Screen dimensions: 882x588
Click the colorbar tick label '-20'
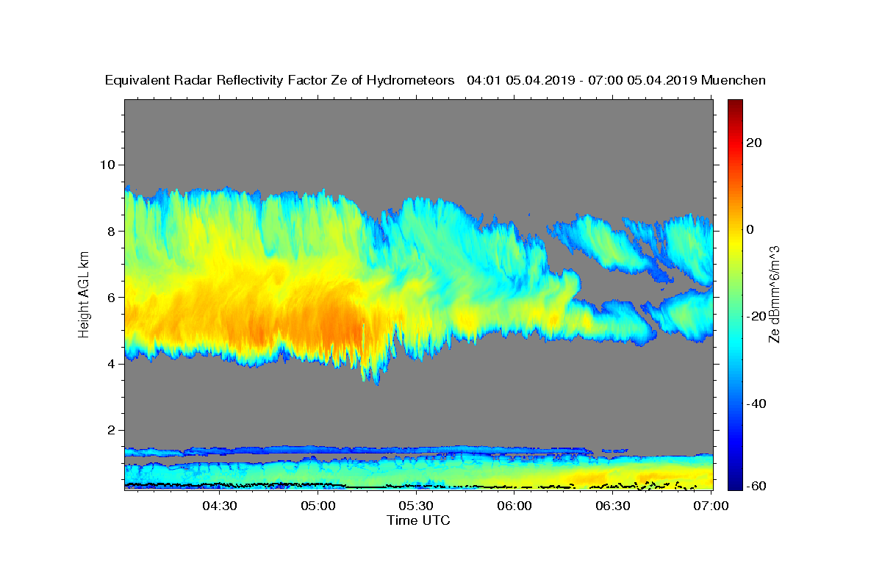(x=757, y=316)
